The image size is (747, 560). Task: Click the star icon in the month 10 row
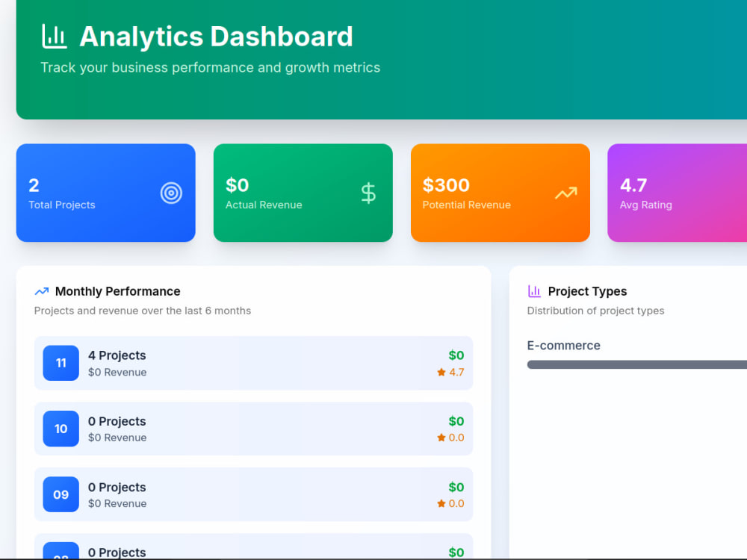pyautogui.click(x=441, y=437)
